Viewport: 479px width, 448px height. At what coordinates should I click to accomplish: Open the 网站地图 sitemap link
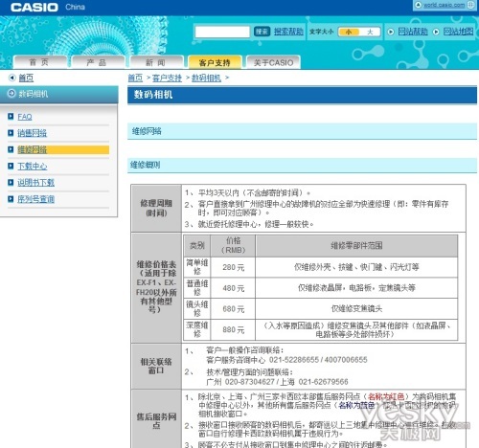pyautogui.click(x=458, y=32)
